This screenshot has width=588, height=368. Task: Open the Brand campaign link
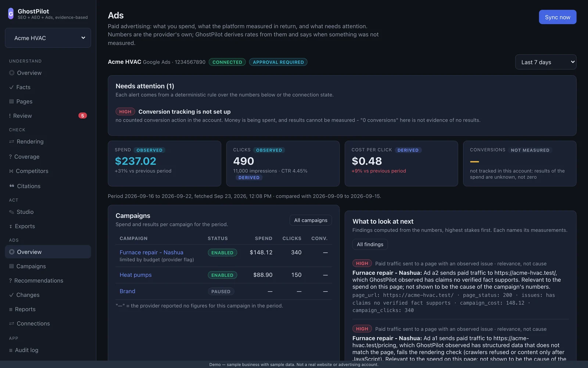click(x=128, y=291)
